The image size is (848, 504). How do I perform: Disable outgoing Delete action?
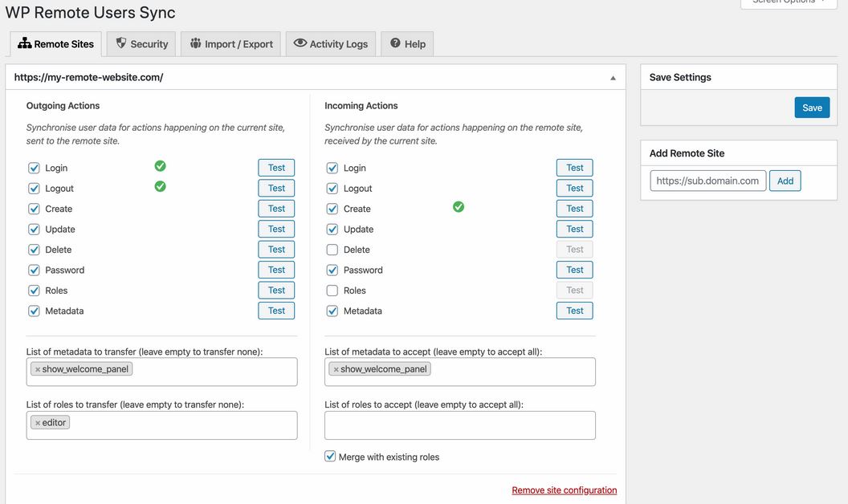[x=34, y=250]
